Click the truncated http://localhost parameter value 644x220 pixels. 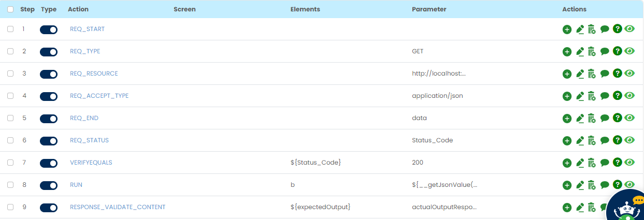(x=439, y=74)
